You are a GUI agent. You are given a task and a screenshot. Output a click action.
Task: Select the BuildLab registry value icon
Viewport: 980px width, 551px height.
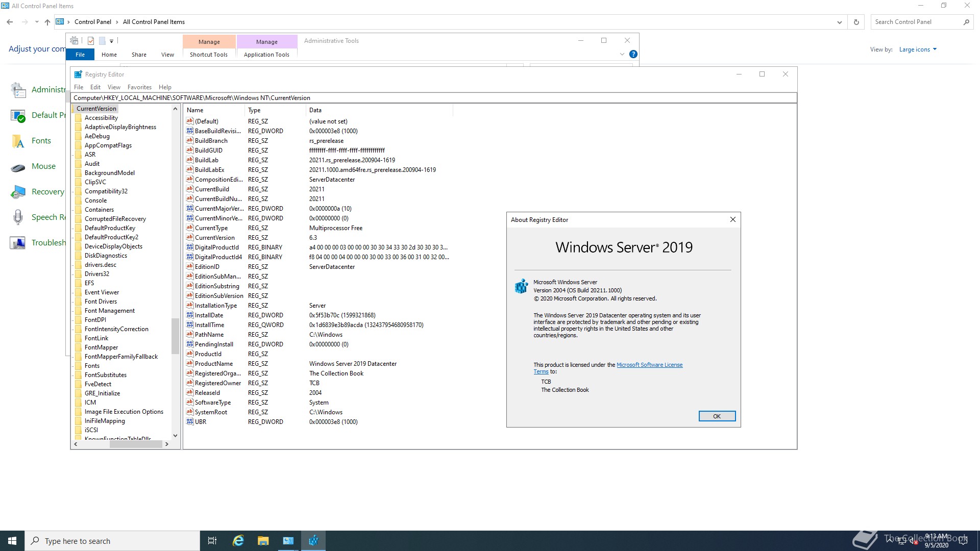(x=190, y=160)
